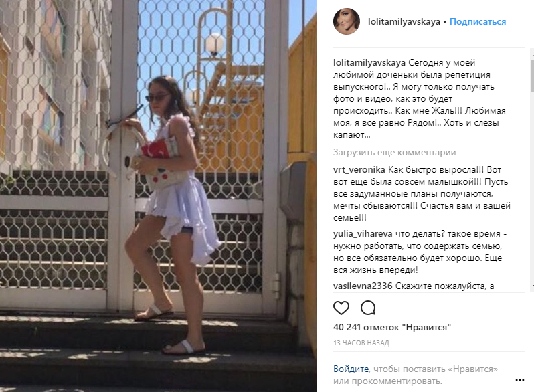Open the 40 241 likes count
Image resolution: width=534 pixels, height=392 pixels.
click(x=392, y=327)
